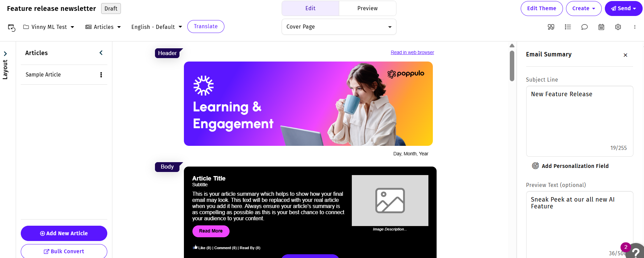The height and width of the screenshot is (258, 644).
Task: Open the English - Default language dropdown
Action: (x=157, y=27)
